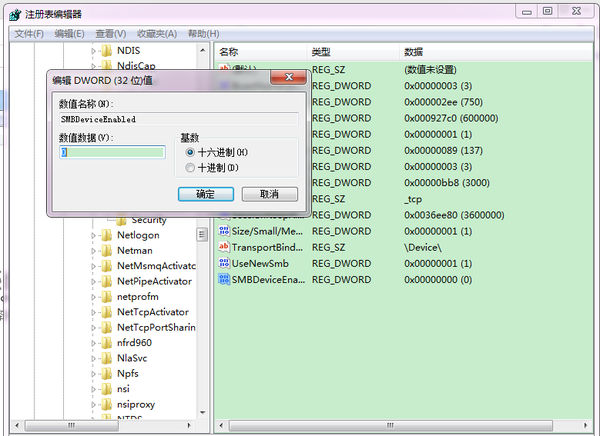Screen dimensions: 600x436
Task: Click the tree pane vertical scrollbar thumb
Action: point(202,235)
